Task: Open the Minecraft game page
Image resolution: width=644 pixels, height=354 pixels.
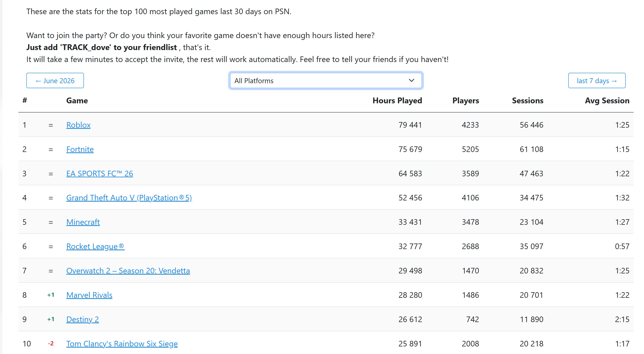Action: (x=83, y=222)
